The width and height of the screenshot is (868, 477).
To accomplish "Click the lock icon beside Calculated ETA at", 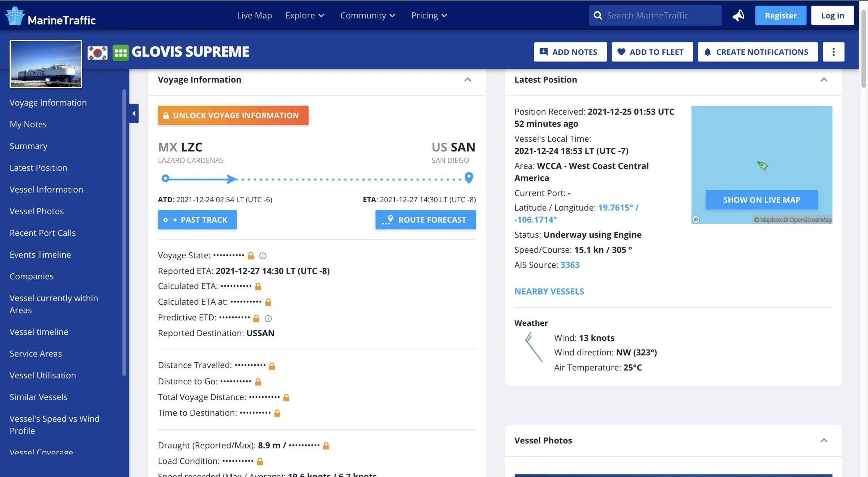I will 268,302.
